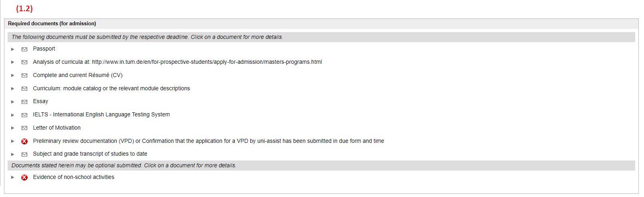Open Preliminary review documentation (VPD) entry
The height and width of the screenshot is (197, 644).
pyautogui.click(x=209, y=141)
